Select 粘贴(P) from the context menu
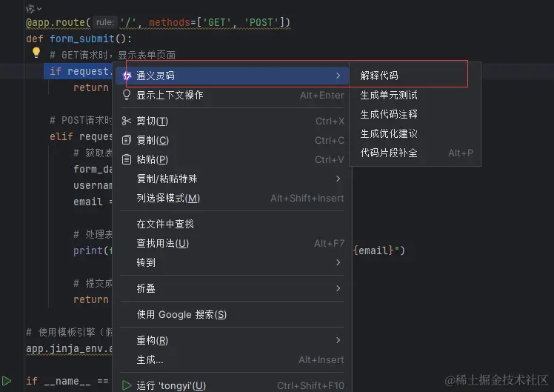554x392 pixels. point(232,159)
